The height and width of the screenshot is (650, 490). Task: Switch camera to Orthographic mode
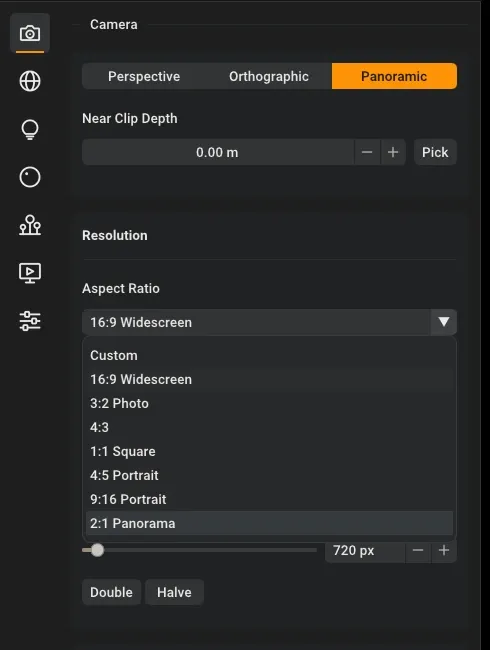tap(269, 76)
